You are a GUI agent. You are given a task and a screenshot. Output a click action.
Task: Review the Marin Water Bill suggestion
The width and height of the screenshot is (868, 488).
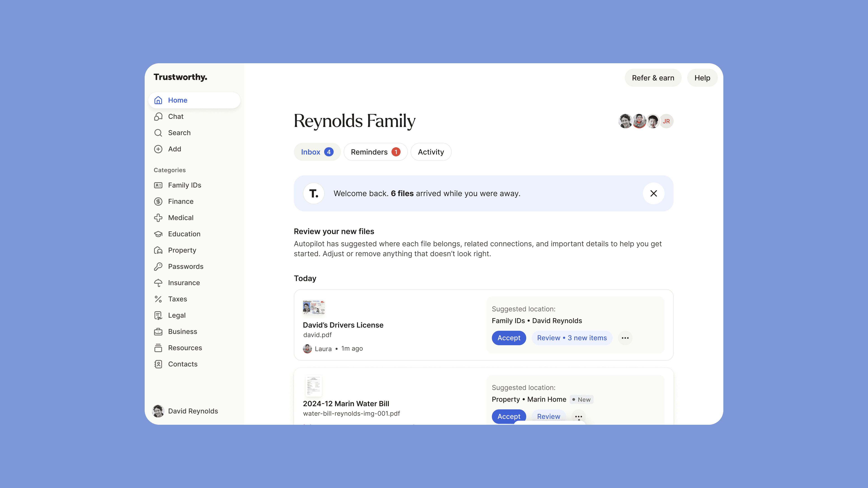[548, 417]
